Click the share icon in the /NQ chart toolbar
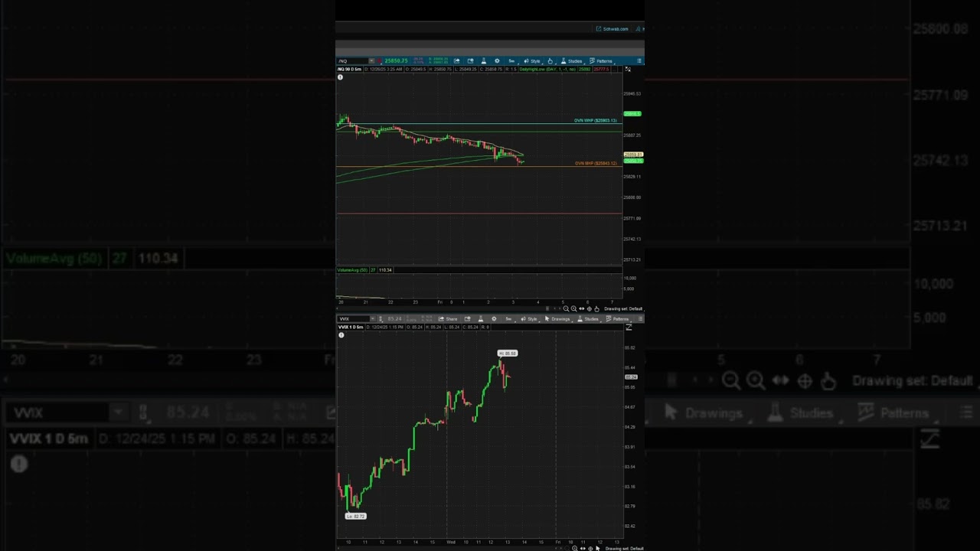The width and height of the screenshot is (980, 551). (456, 61)
